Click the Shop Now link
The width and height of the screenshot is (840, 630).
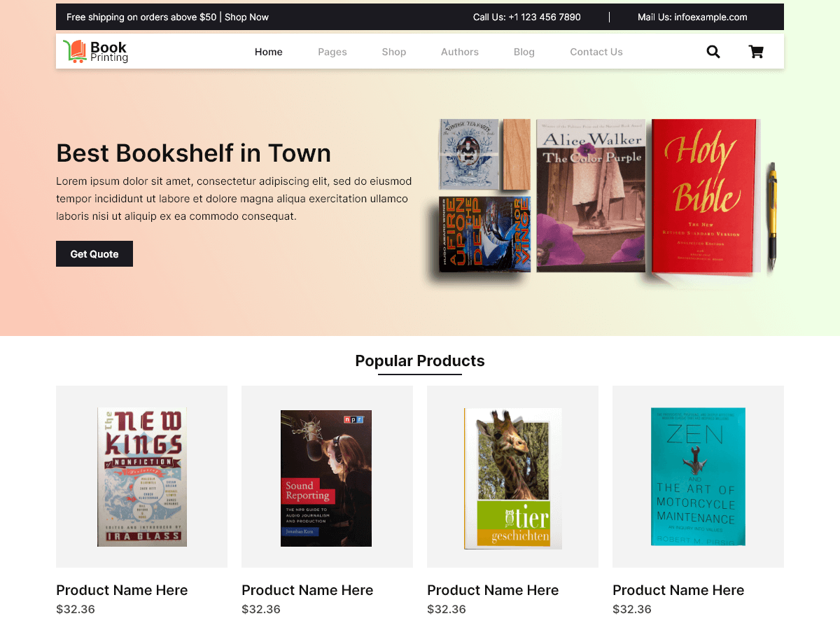246,17
